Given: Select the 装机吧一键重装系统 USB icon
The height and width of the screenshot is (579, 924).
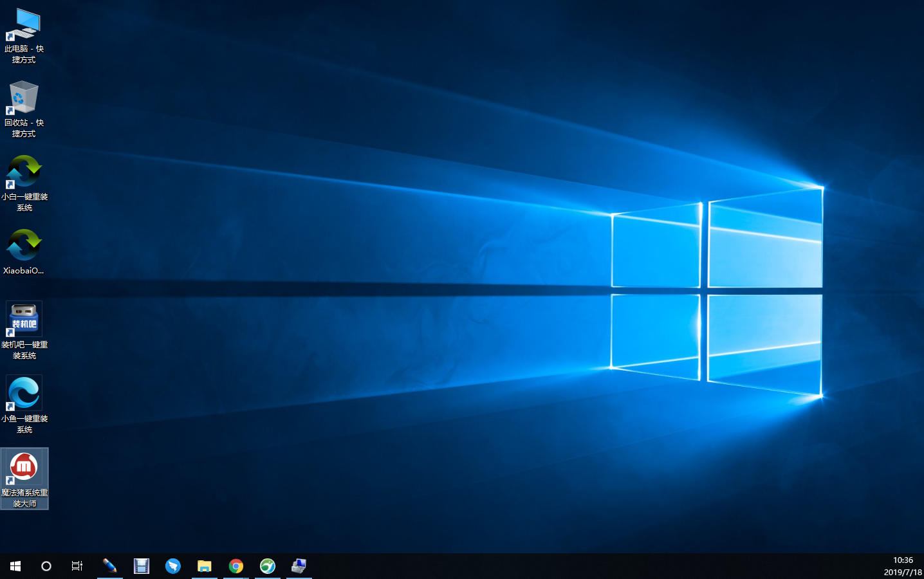Looking at the screenshot, I should click(24, 319).
